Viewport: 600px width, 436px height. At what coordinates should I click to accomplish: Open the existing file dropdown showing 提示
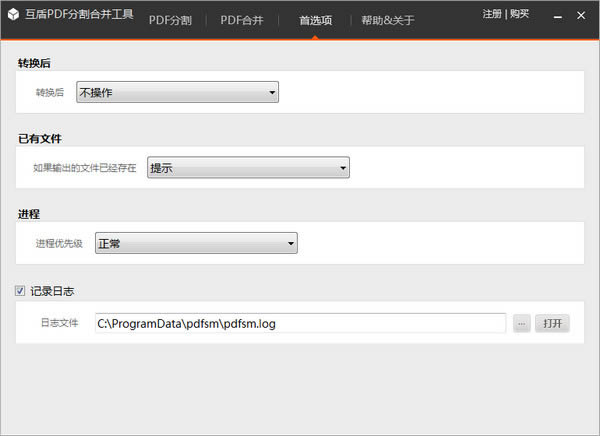tap(248, 167)
